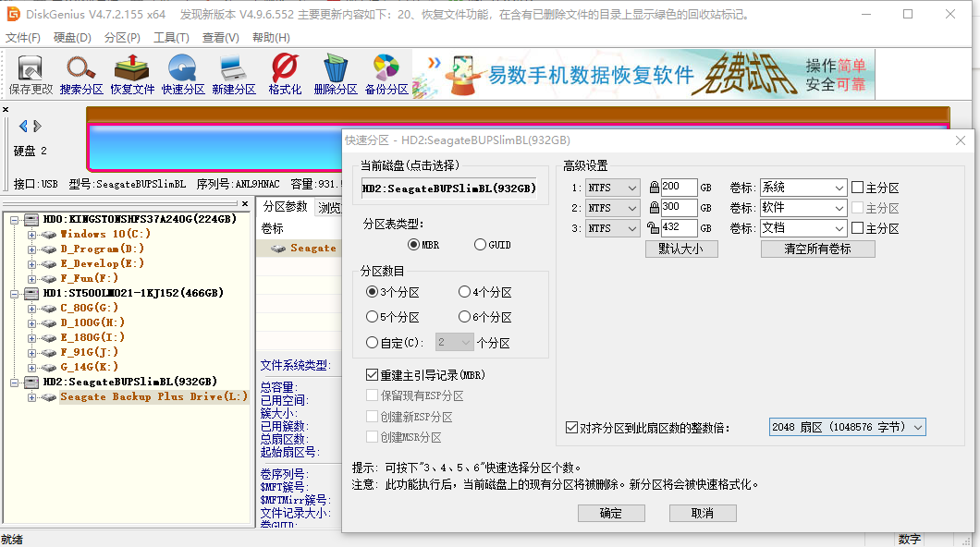Click the Quick Partition (快速分区) toolbar icon
Image resolution: width=980 pixels, height=547 pixels.
[182, 75]
